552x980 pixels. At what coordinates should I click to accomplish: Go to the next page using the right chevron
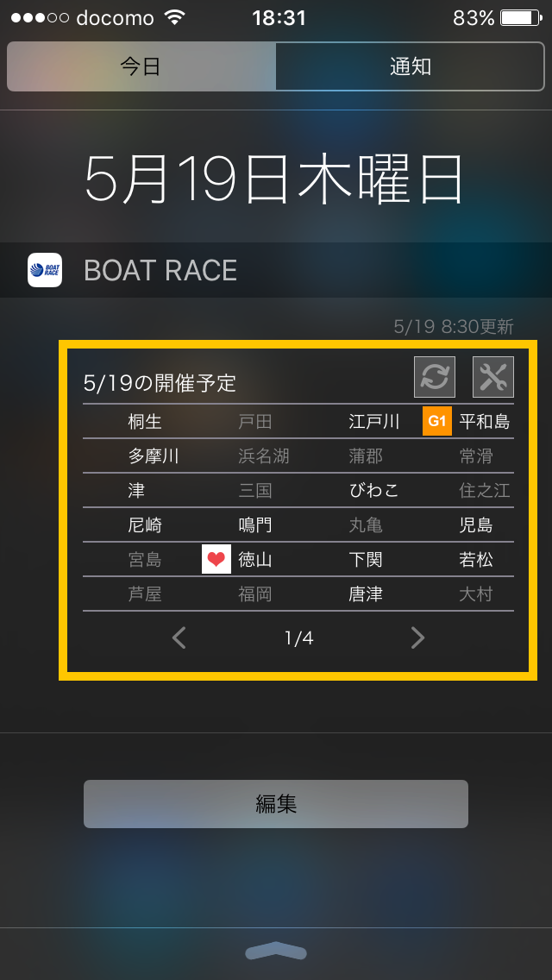pyautogui.click(x=417, y=638)
